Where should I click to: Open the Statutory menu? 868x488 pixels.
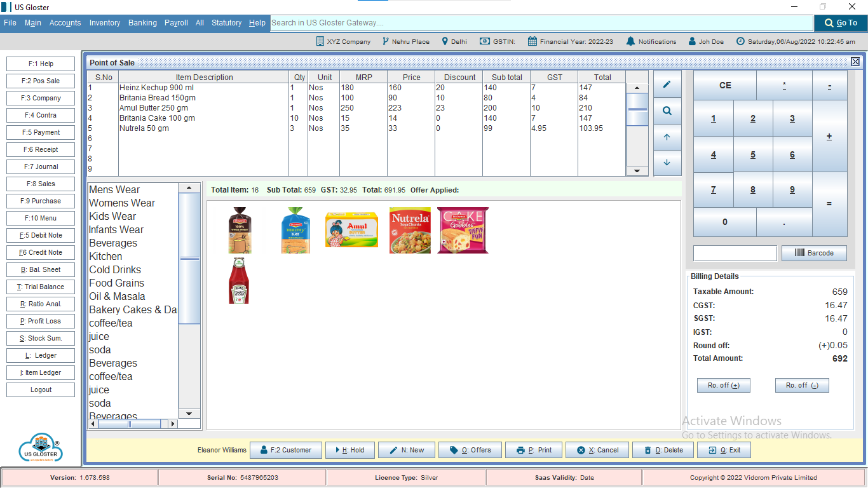[x=227, y=23]
